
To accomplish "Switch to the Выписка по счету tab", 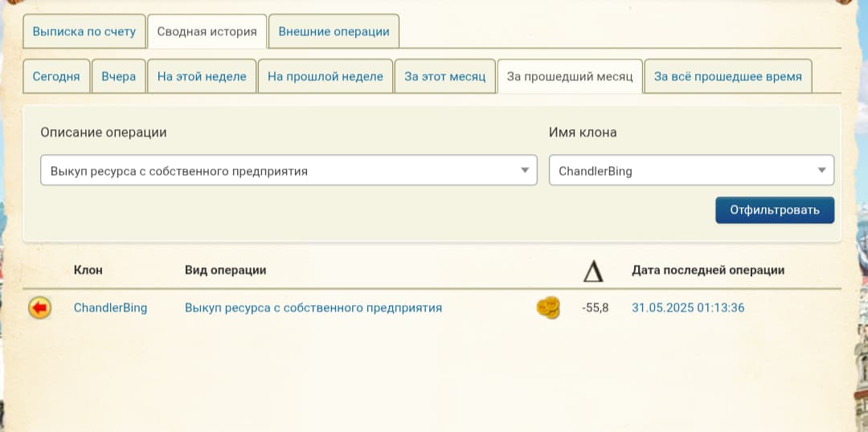I will (84, 32).
